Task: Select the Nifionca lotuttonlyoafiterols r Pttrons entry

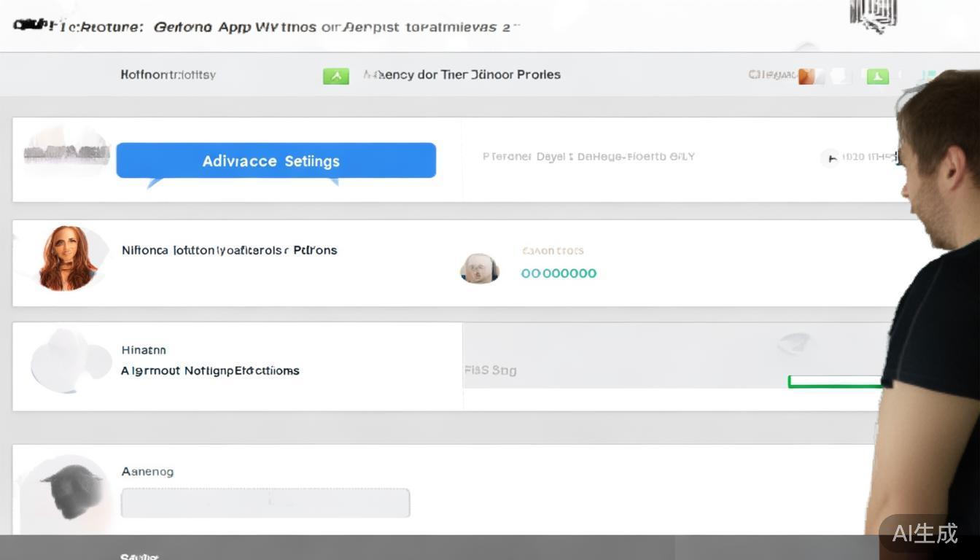Action: pos(229,250)
